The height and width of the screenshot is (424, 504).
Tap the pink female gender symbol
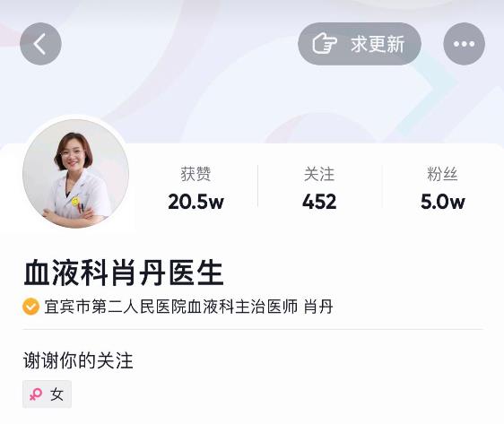[36, 394]
